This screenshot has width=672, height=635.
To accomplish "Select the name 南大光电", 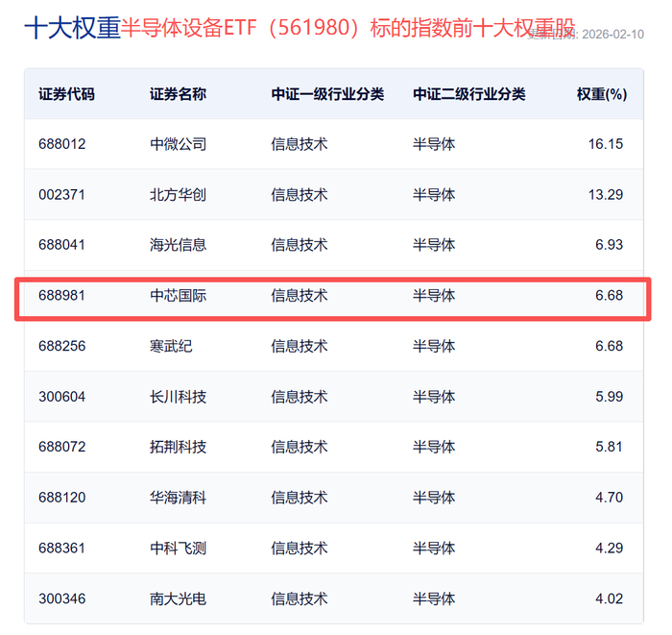I will click(178, 598).
